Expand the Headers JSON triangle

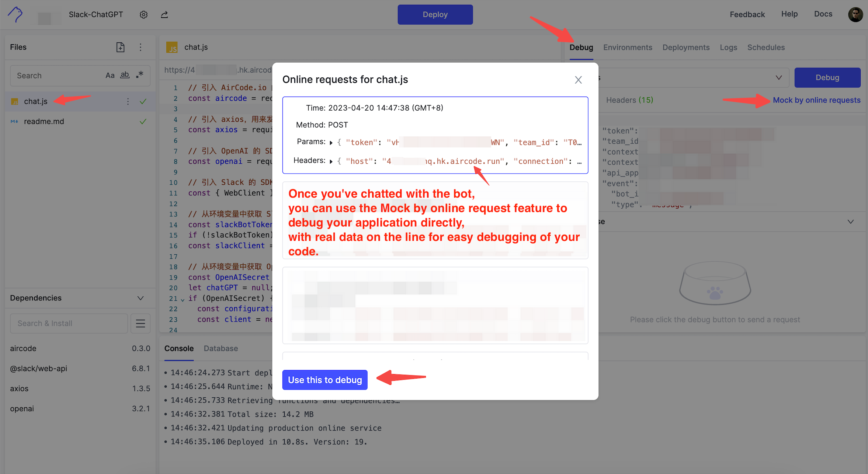331,161
